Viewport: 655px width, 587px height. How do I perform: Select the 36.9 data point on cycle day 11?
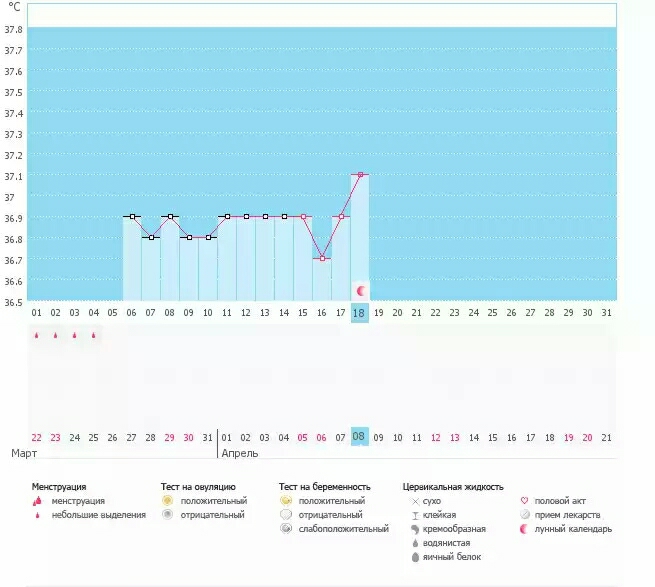(227, 216)
